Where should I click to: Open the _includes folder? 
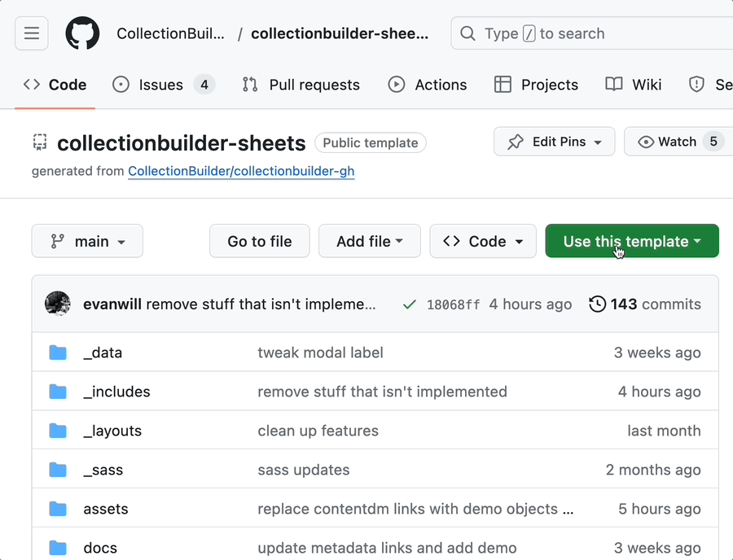coord(116,392)
